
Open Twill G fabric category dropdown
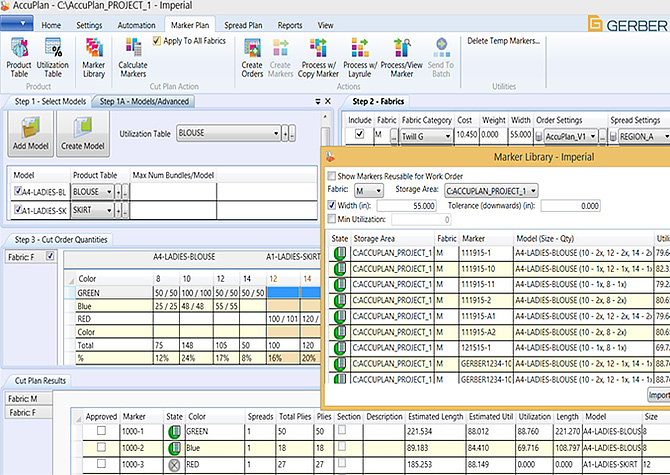click(x=447, y=137)
